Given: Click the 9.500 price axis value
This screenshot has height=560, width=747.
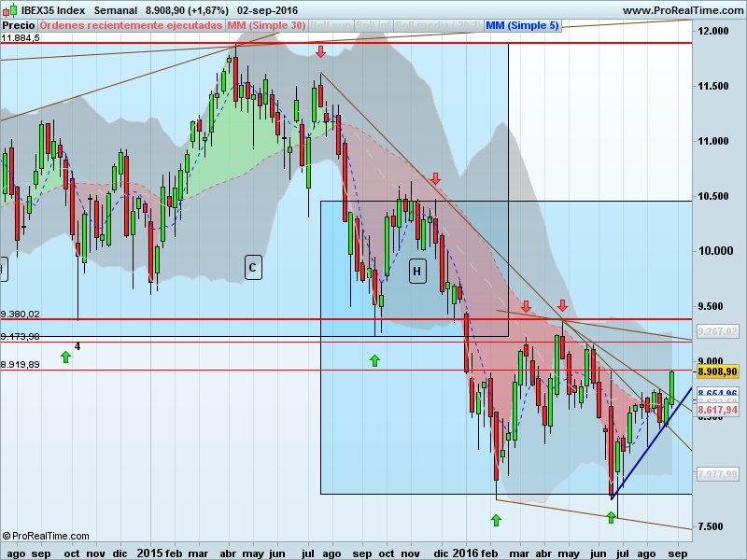Looking at the screenshot, I should click(712, 306).
